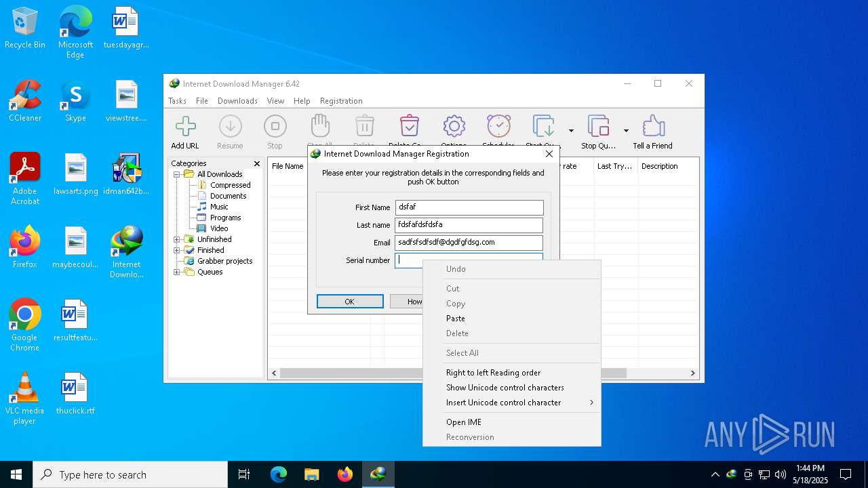Select Grabber projects in the tree

click(x=224, y=261)
